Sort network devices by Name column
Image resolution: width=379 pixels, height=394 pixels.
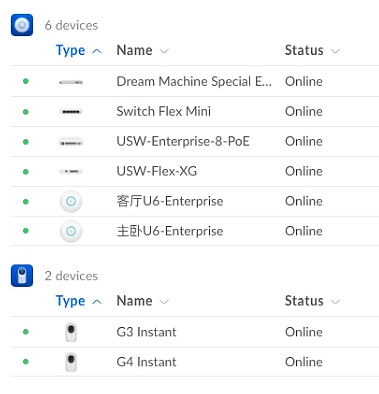click(143, 51)
